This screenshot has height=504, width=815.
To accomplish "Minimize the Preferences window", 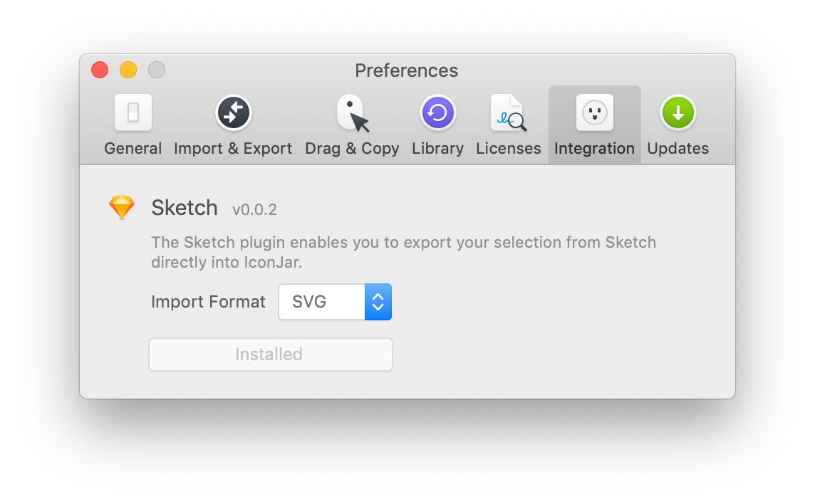I will (x=128, y=70).
